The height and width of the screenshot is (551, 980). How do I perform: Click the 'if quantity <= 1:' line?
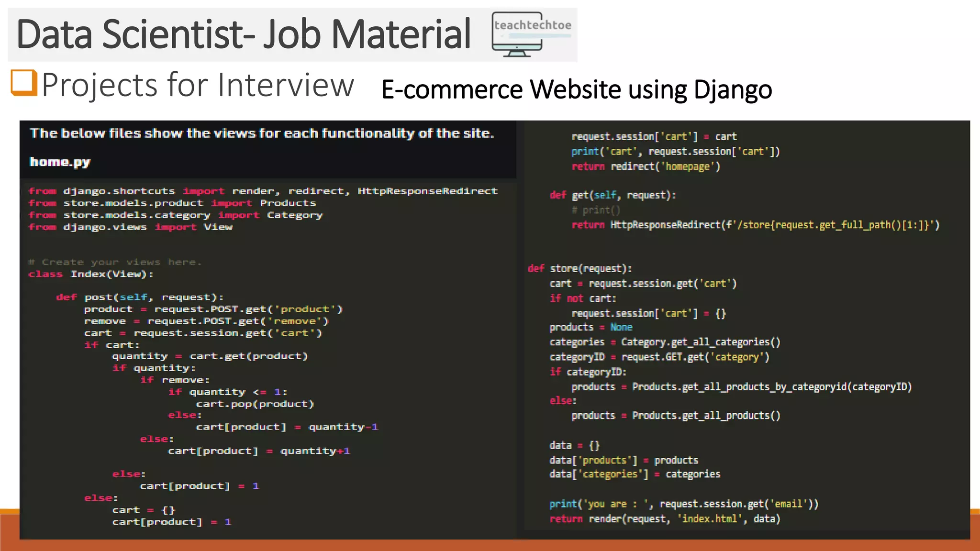coord(228,392)
